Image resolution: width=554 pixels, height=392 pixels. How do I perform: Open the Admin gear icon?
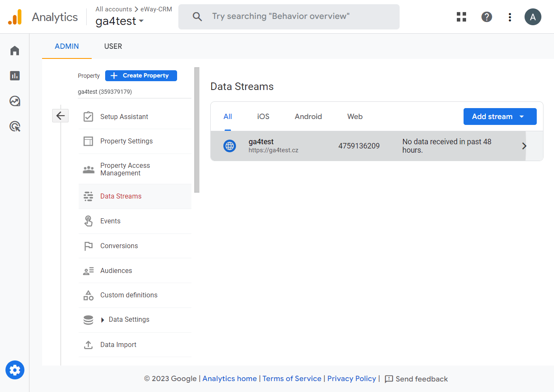pyautogui.click(x=15, y=370)
